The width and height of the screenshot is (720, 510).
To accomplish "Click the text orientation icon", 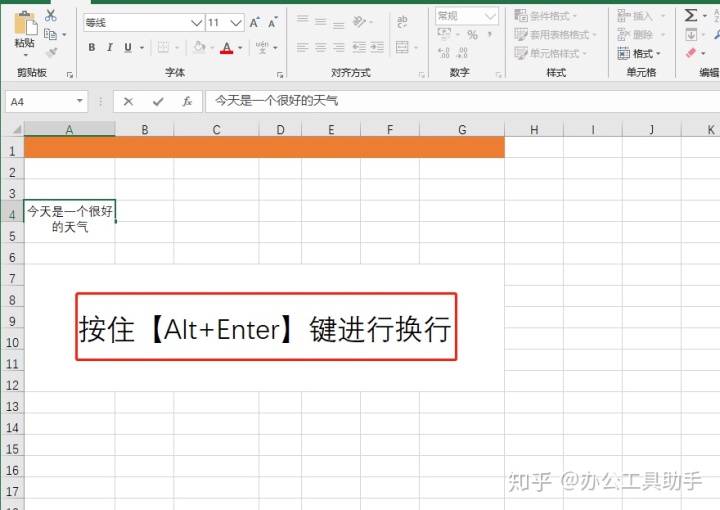I will tap(359, 21).
